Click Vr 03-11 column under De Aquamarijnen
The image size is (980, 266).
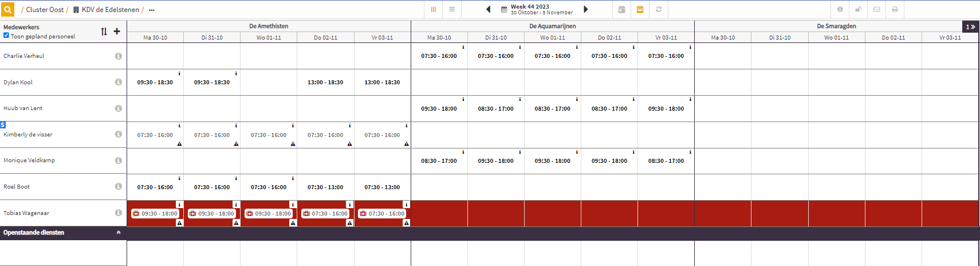pyautogui.click(x=666, y=37)
